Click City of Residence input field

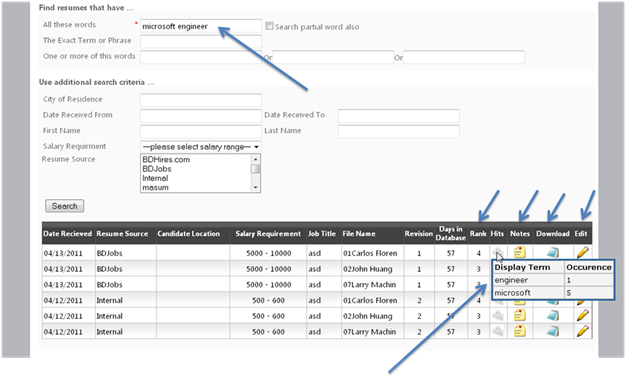tap(201, 100)
